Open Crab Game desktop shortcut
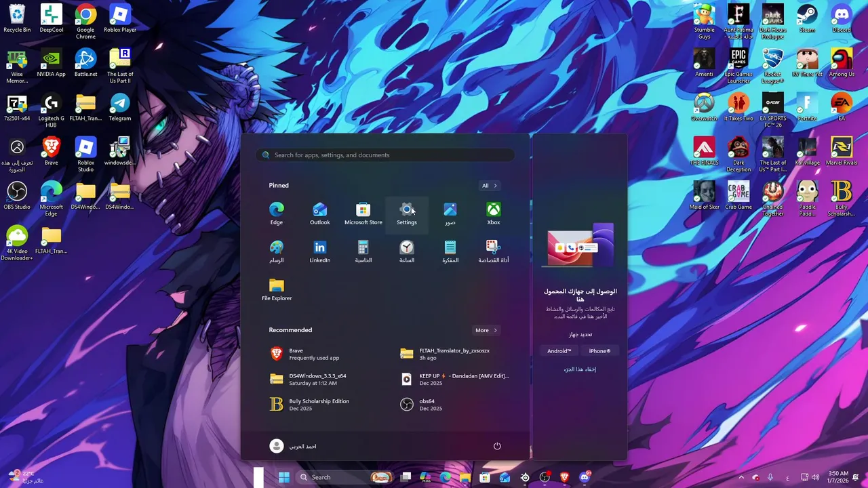Screen dimensions: 868x488 point(738,196)
